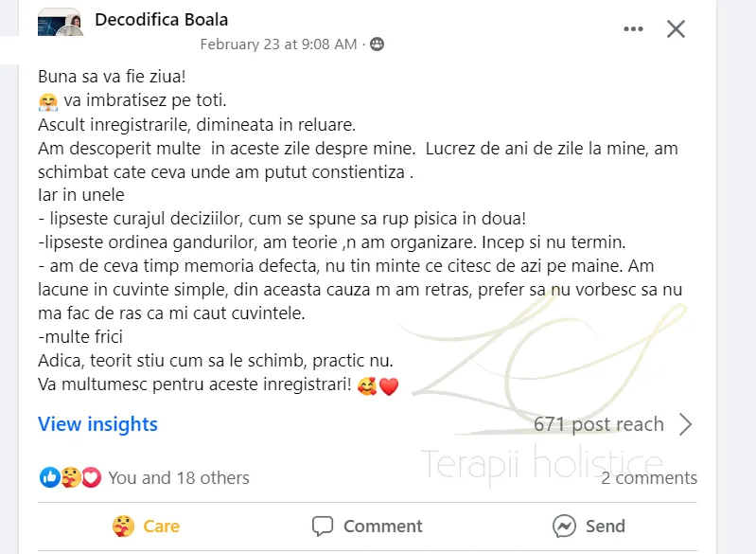Click the blue Like reaction icon
Viewport: 756px width, 554px height.
(x=49, y=477)
